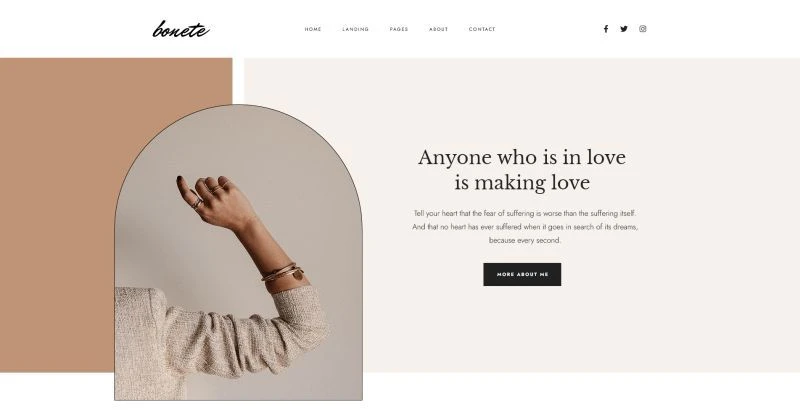Select About in the navigation
The height and width of the screenshot is (410, 800).
pyautogui.click(x=438, y=30)
